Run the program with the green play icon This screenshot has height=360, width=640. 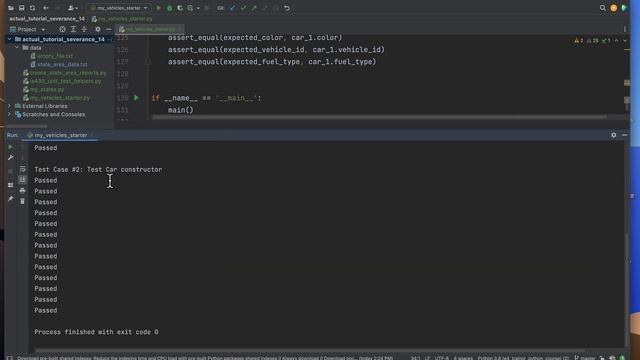159,8
